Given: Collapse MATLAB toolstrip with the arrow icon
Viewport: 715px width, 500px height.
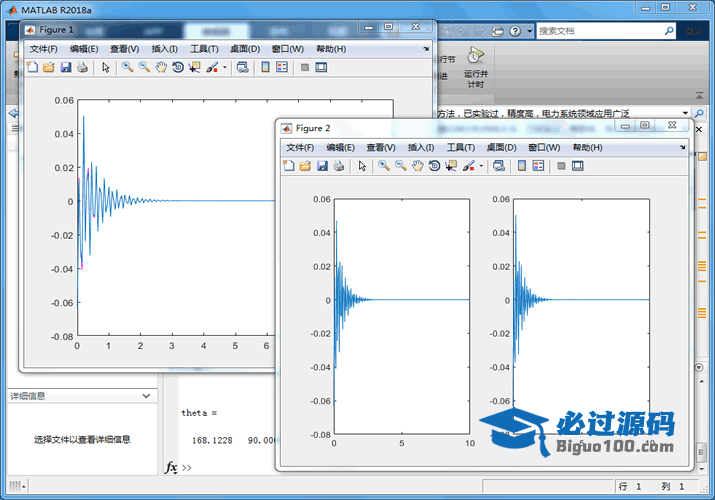Looking at the screenshot, I should point(699,95).
